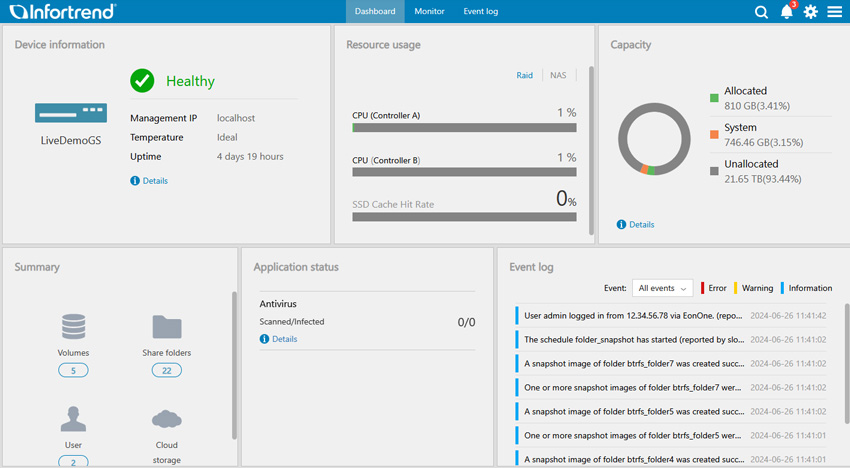Click the info icon beside Antivirus Details

click(265, 339)
